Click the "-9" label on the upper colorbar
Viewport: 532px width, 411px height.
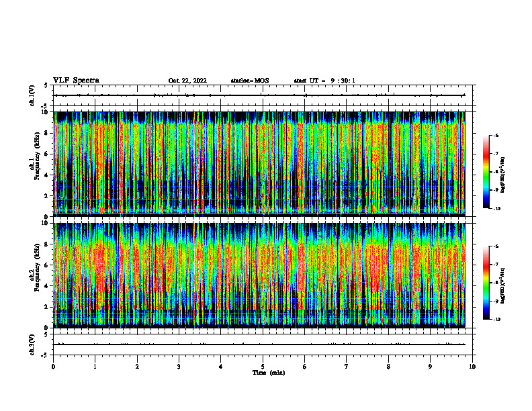496,190
